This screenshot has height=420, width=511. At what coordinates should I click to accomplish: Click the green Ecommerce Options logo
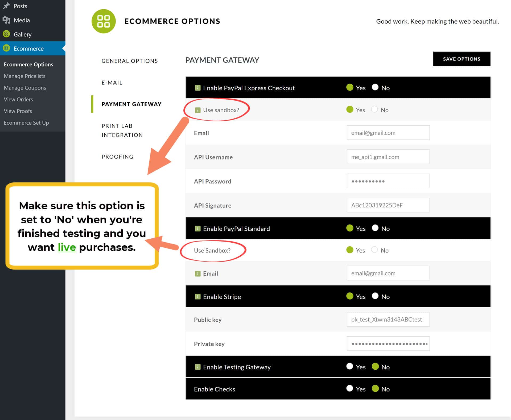[x=104, y=21]
